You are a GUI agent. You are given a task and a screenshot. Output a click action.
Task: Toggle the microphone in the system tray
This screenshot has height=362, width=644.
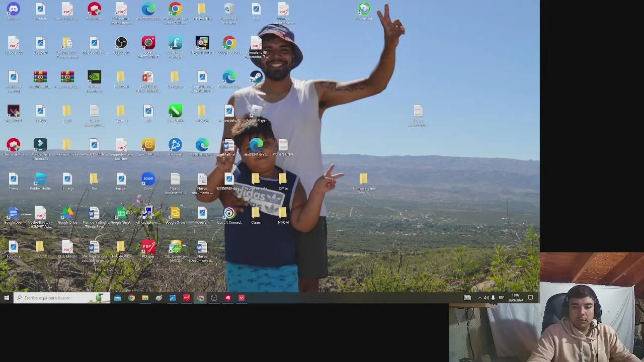click(494, 298)
